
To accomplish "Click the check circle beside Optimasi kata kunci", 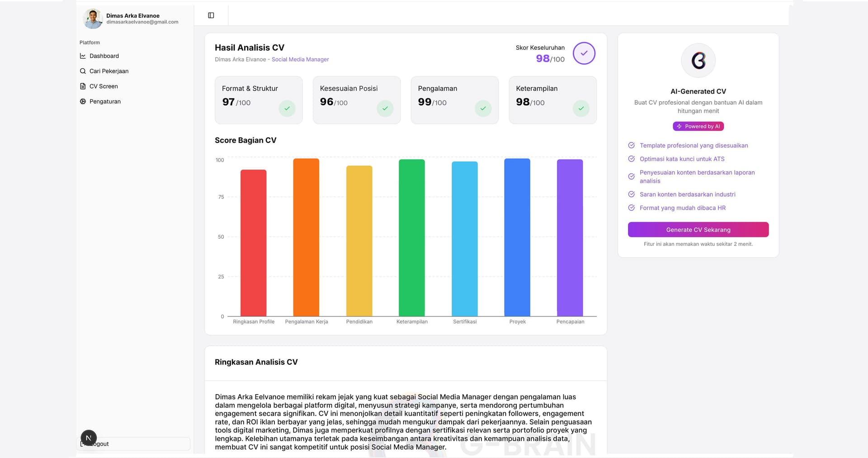I will point(632,159).
